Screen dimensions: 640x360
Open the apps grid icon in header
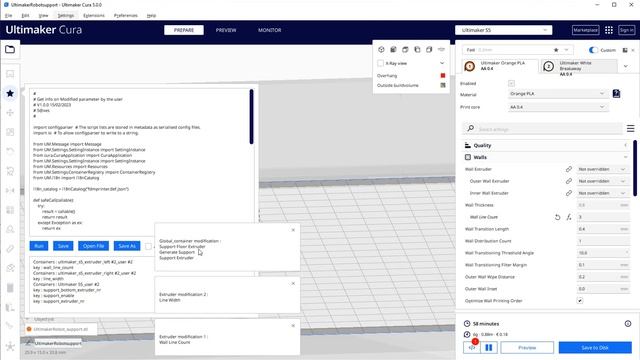click(609, 30)
